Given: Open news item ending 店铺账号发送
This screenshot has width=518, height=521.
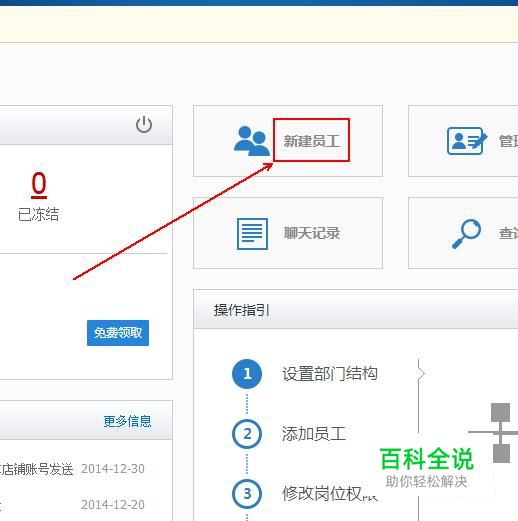Looking at the screenshot, I should point(37,469).
